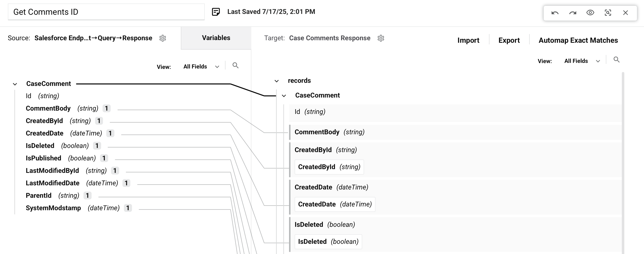This screenshot has width=644, height=254.
Task: Toggle the preview eye icon
Action: [x=590, y=13]
